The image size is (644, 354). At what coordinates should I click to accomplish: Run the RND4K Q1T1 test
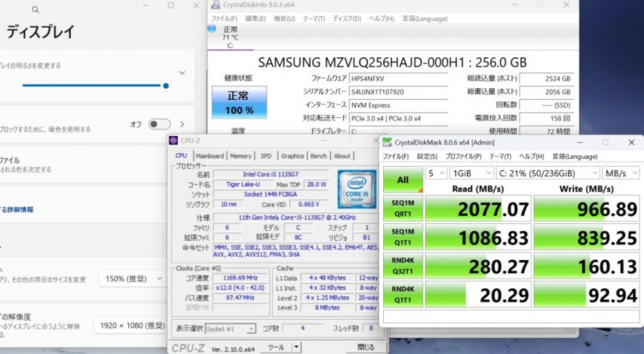click(x=403, y=294)
